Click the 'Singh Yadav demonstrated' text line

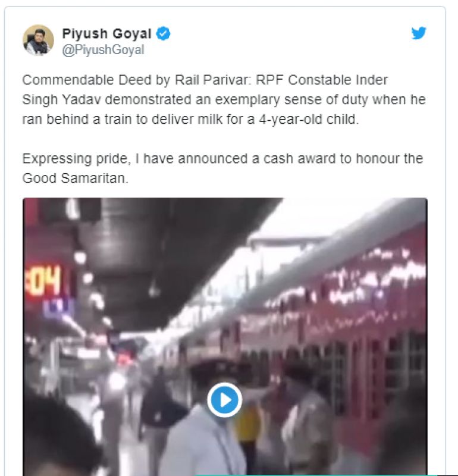[x=224, y=99]
